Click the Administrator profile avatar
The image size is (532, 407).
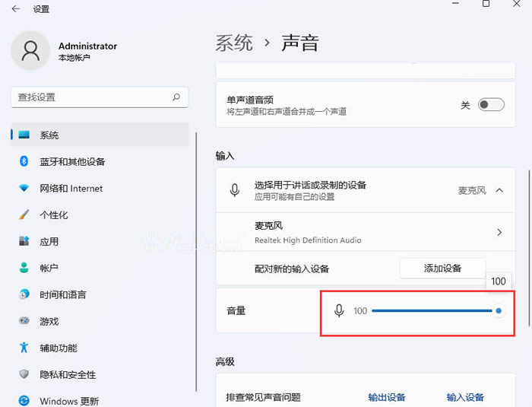30,51
